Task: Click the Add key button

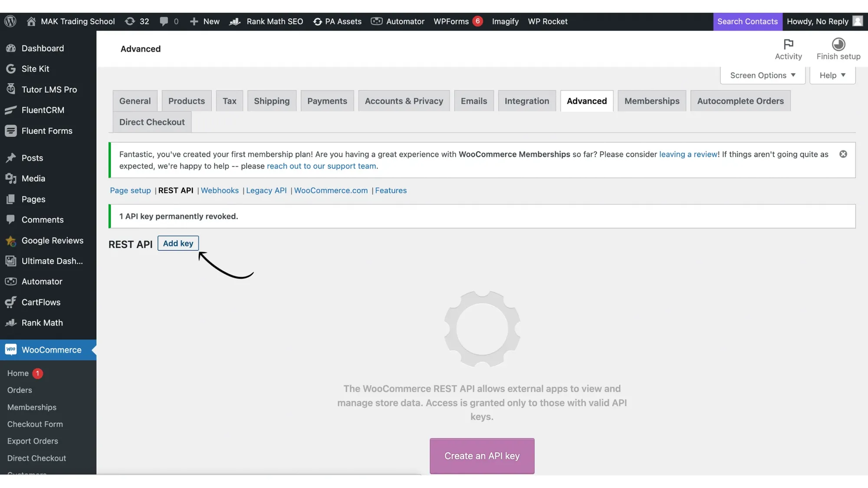Action: click(178, 243)
